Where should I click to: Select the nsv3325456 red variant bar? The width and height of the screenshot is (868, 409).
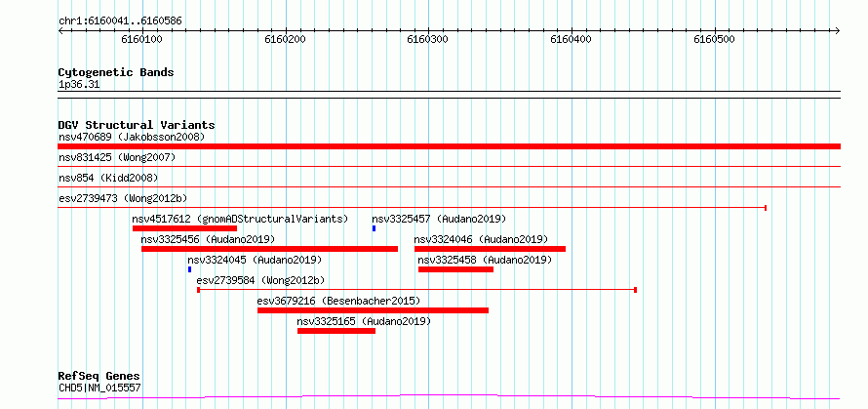tap(269, 249)
